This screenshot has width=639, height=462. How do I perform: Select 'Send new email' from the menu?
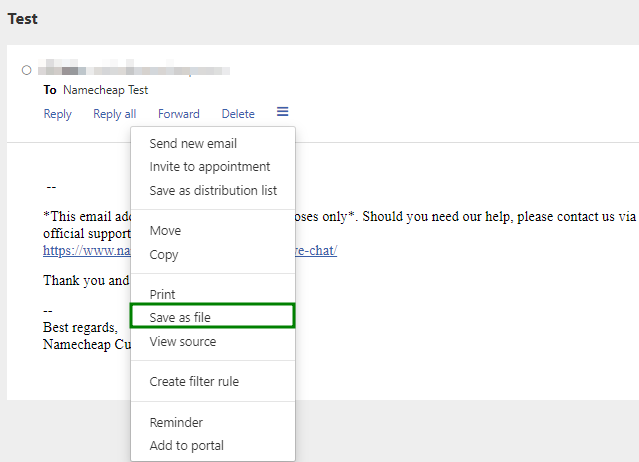[193, 144]
